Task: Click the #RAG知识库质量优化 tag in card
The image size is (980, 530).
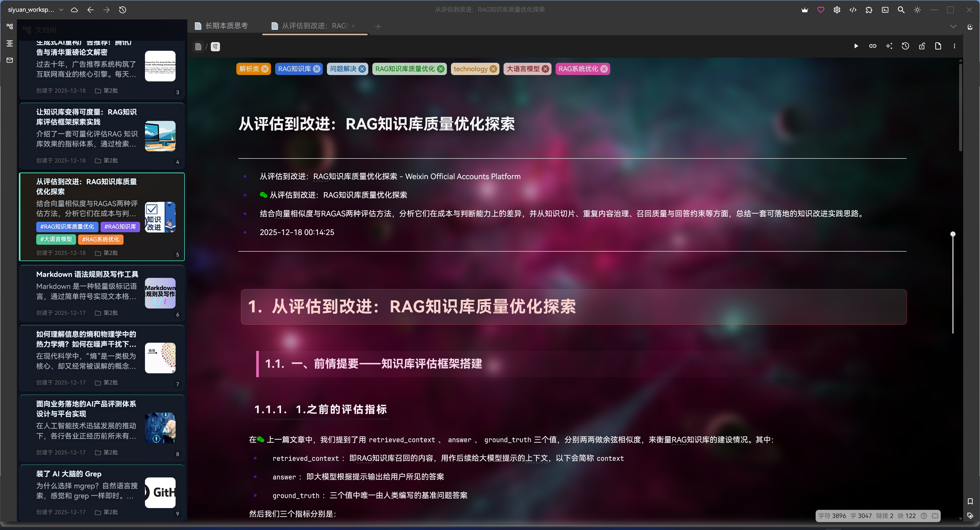Action: [x=67, y=227]
